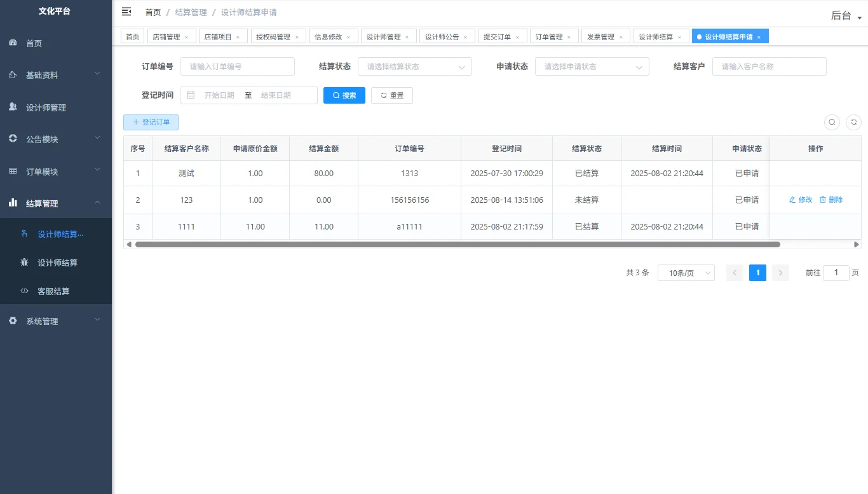The width and height of the screenshot is (868, 494).
Task: Click the 登记订单 button
Action: pyautogui.click(x=151, y=122)
